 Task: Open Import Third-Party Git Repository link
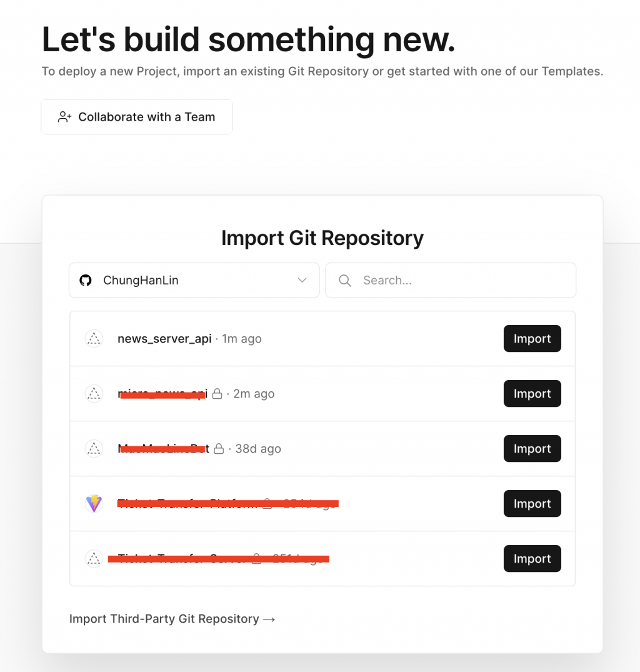coord(172,619)
